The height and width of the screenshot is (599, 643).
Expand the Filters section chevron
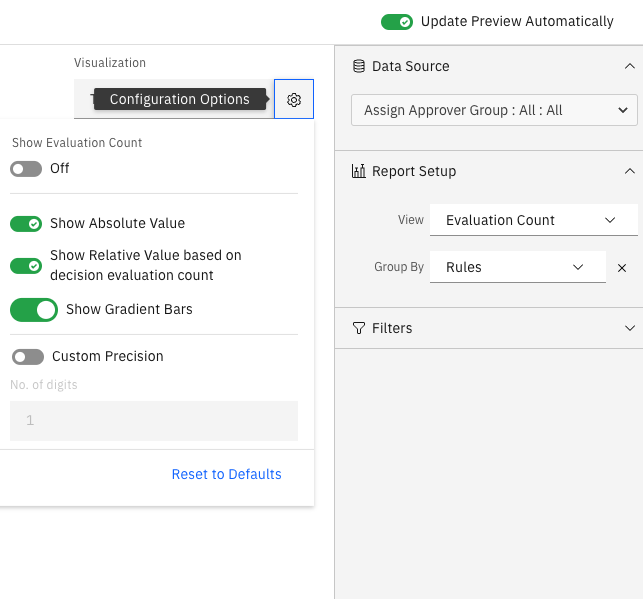(x=629, y=328)
